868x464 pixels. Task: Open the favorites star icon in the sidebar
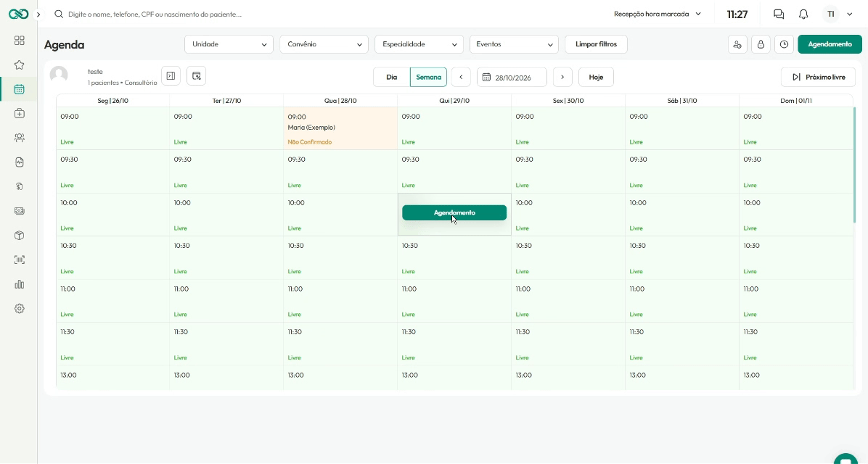[x=20, y=65]
